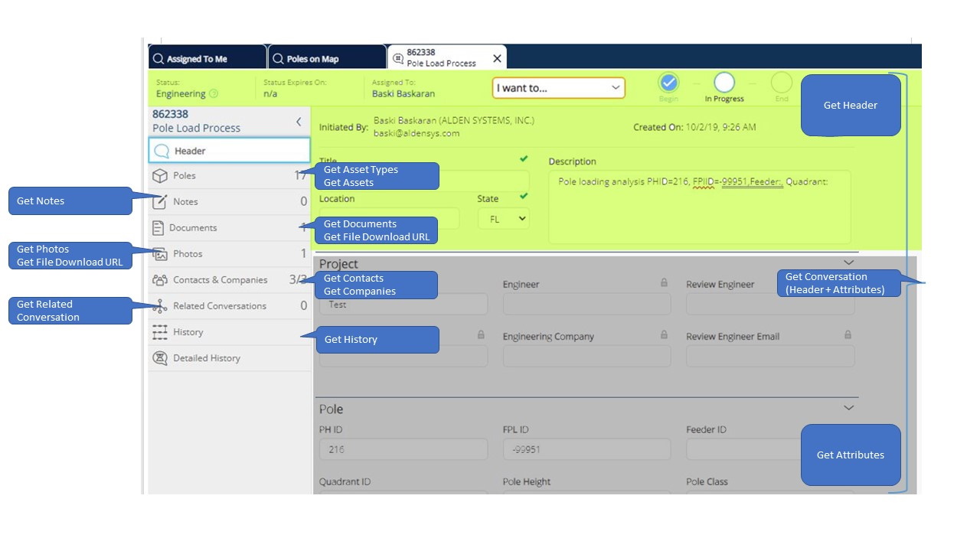This screenshot has width=980, height=551.
Task: Click the Photos picture icon
Action: click(x=159, y=254)
